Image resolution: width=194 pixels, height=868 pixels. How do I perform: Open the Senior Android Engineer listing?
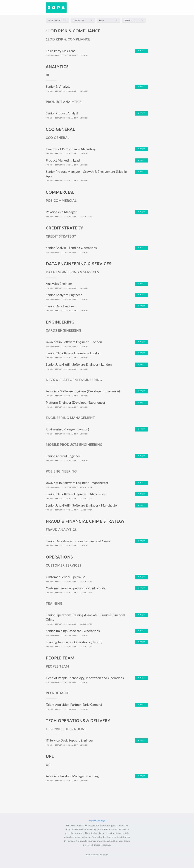63,456
